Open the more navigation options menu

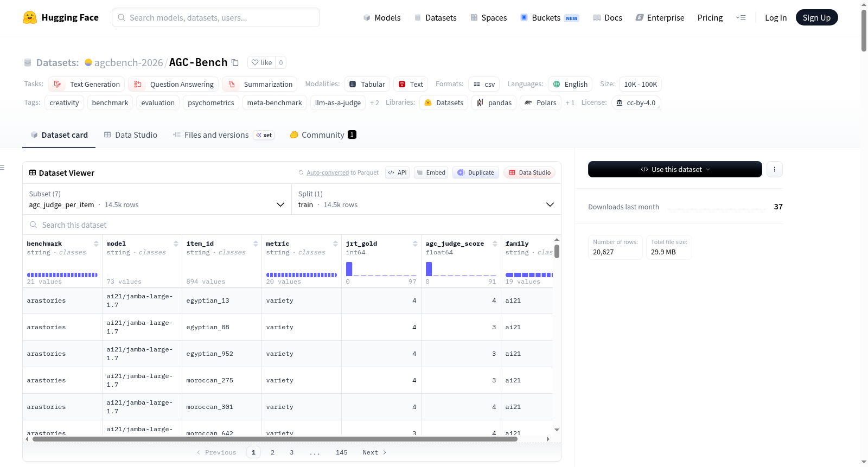[x=741, y=17]
